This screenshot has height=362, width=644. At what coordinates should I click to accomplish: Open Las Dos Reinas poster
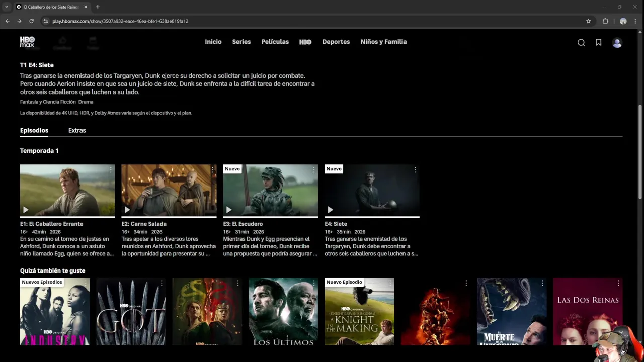588,312
